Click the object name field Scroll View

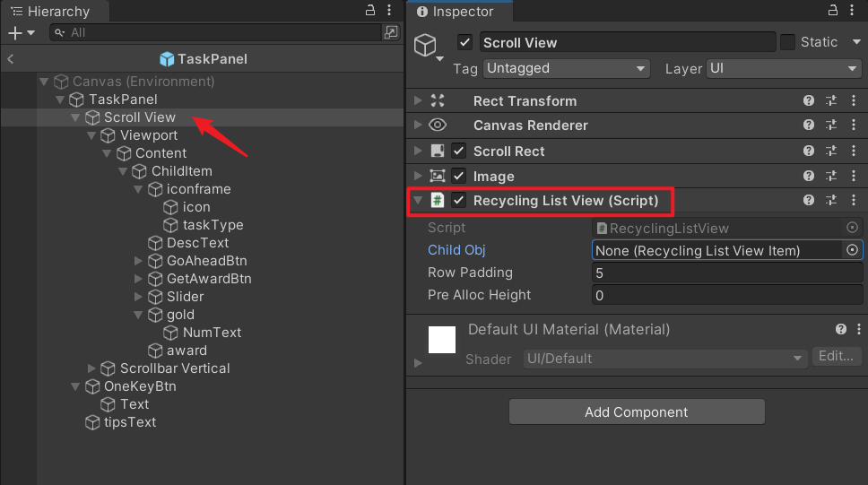[x=628, y=43]
